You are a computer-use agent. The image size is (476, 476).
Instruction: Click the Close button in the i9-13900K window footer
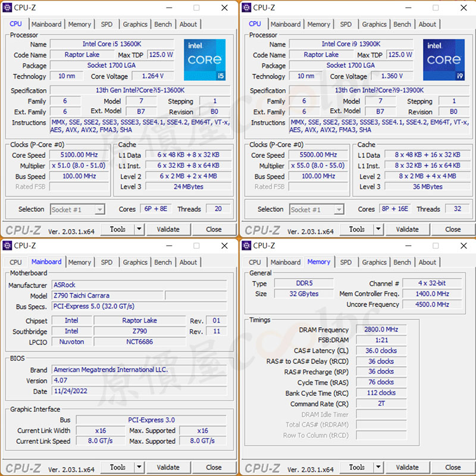[453, 229]
